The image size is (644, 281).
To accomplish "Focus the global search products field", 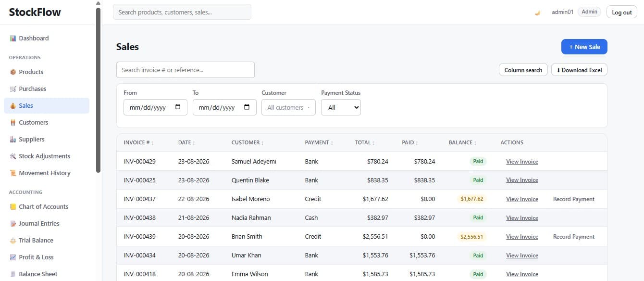I will point(182,12).
